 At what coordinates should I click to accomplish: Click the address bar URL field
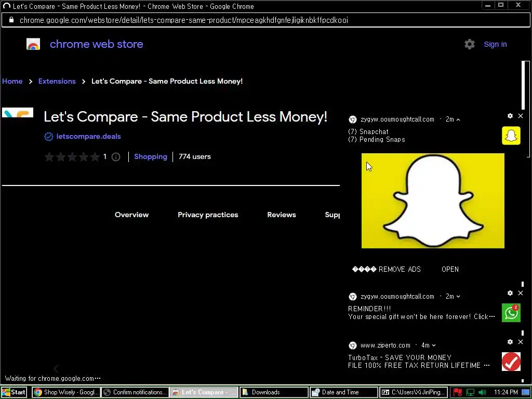point(265,20)
